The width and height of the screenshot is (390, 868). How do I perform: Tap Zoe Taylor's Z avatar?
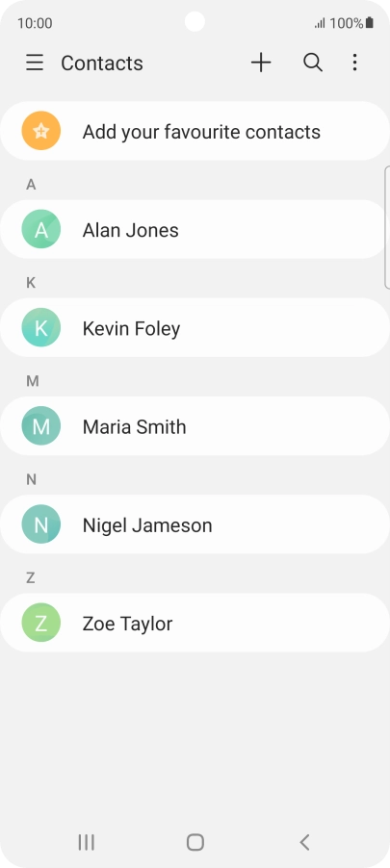(41, 623)
